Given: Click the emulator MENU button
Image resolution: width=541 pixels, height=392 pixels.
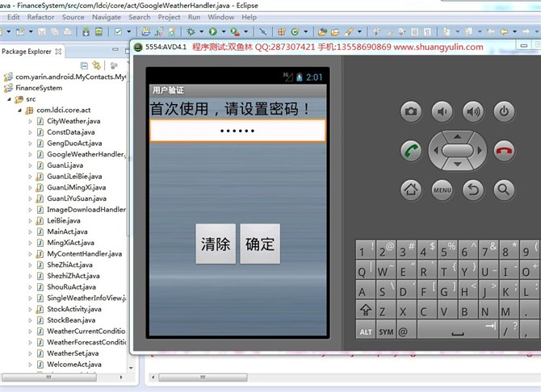Looking at the screenshot, I should 442,190.
